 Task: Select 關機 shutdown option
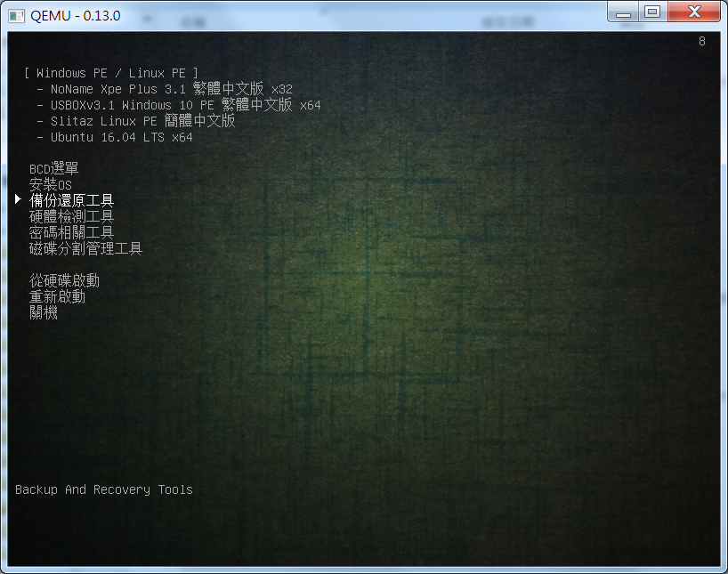44,312
